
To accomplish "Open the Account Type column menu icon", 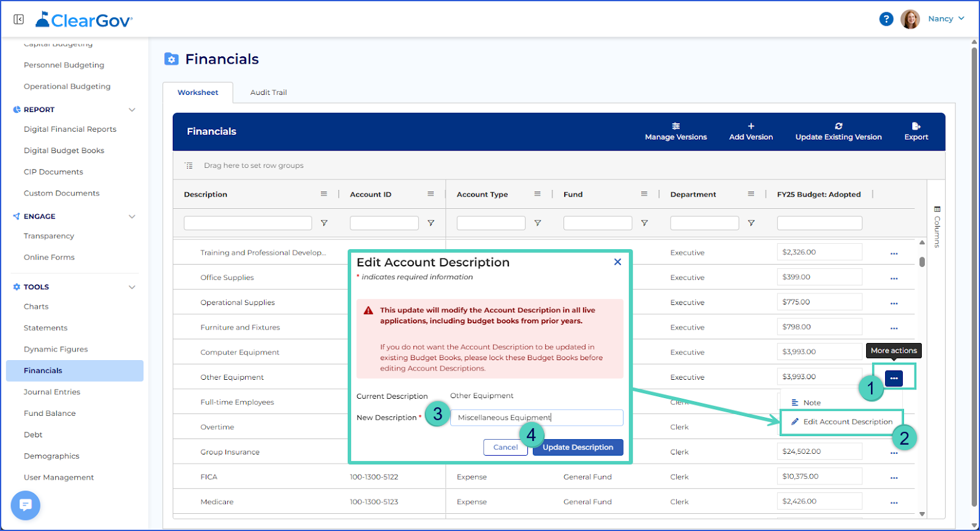I will coord(537,194).
